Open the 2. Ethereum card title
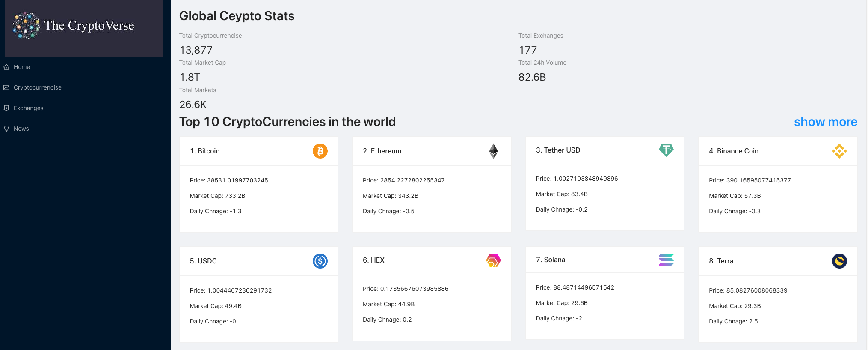868x350 pixels. click(x=382, y=151)
